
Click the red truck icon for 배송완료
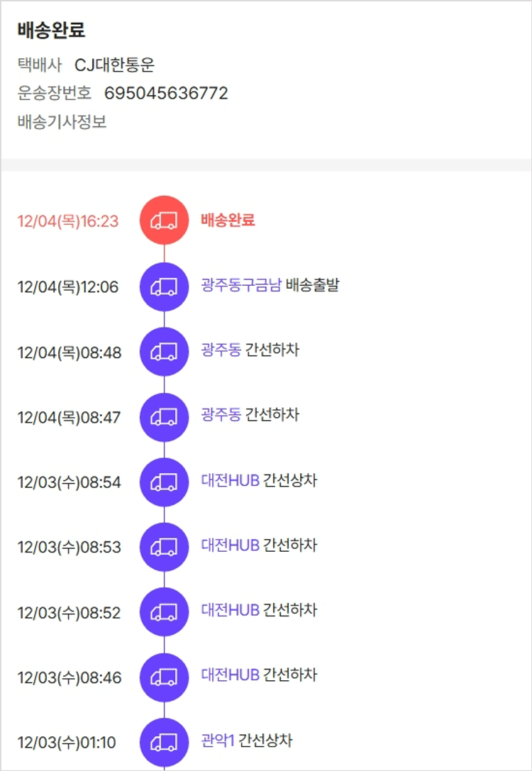click(x=164, y=221)
